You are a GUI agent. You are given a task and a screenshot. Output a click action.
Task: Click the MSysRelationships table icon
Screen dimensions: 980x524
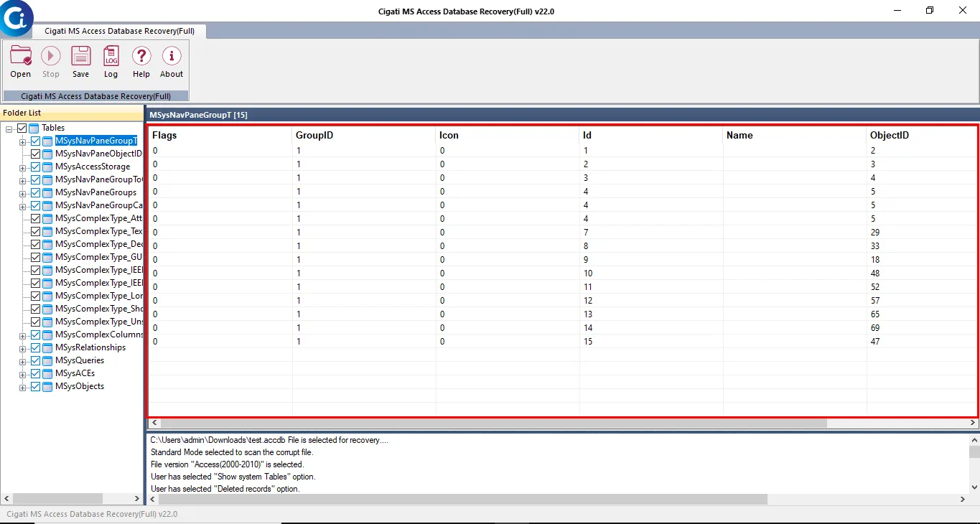(48, 347)
